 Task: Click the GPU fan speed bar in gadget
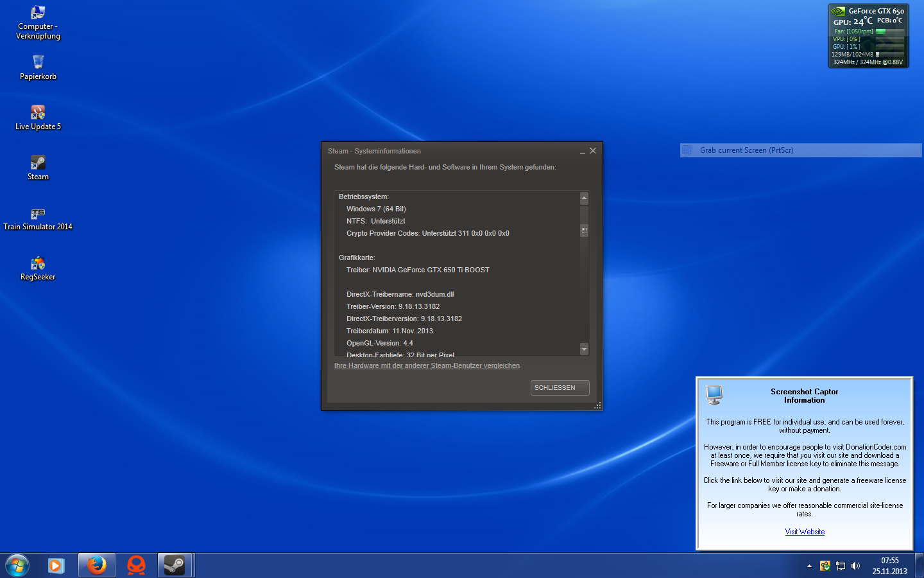(x=890, y=31)
